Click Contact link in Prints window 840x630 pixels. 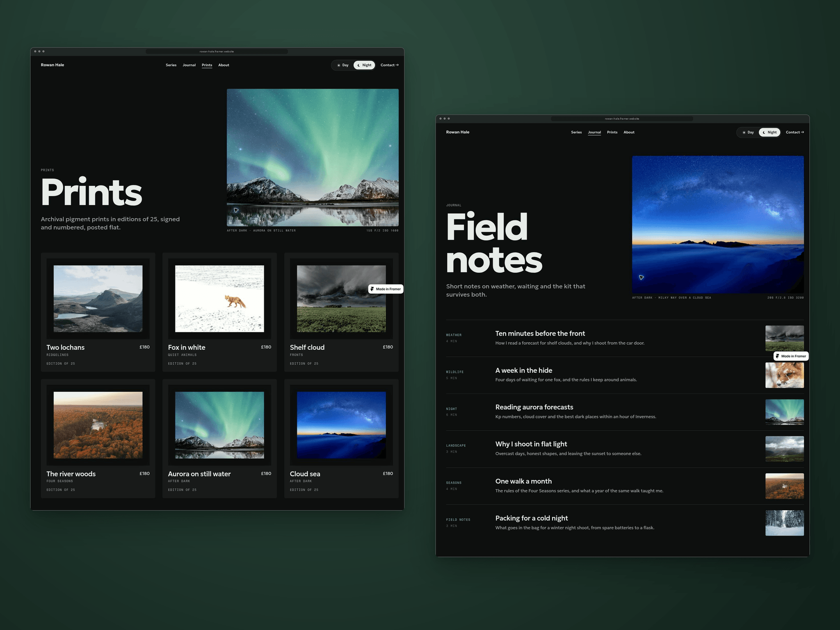tap(389, 65)
